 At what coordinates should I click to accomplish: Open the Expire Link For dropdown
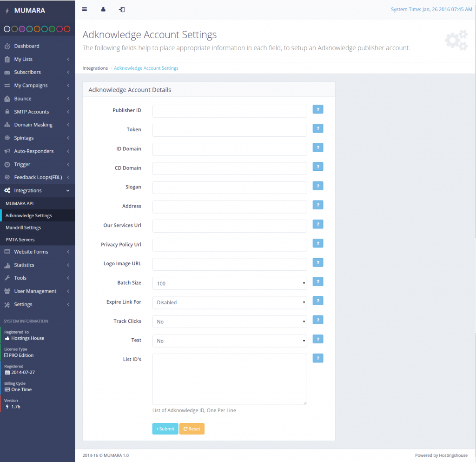[x=230, y=302]
